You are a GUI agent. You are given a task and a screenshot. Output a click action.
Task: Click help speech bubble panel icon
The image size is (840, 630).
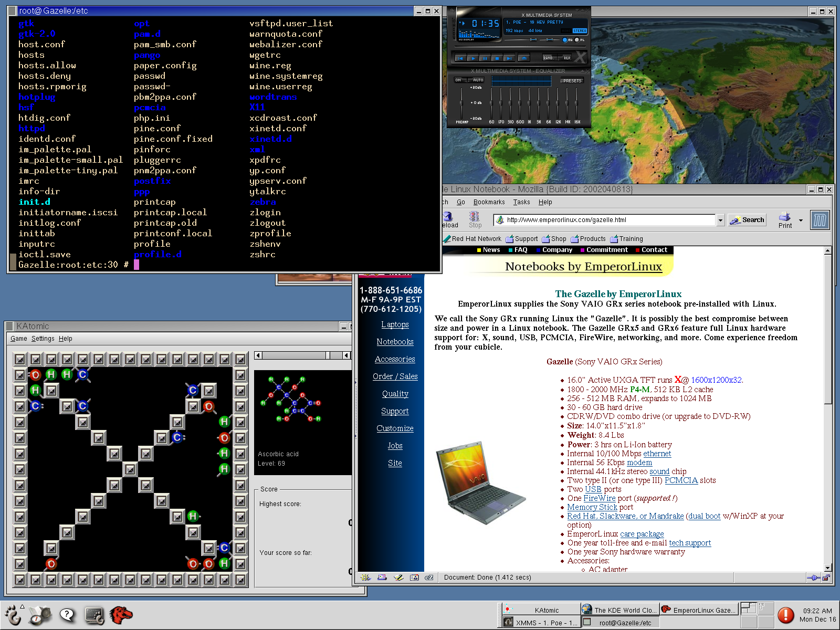click(67, 615)
